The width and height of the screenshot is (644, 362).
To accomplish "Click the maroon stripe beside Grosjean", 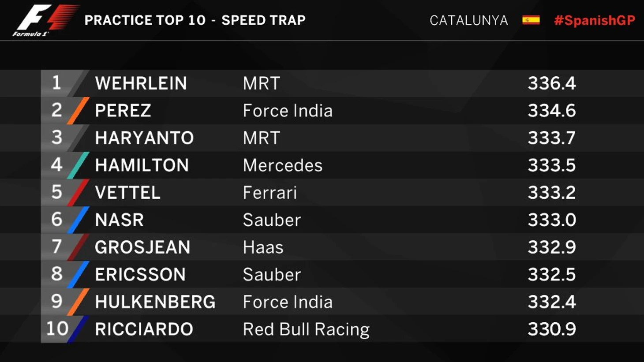I will [78, 247].
